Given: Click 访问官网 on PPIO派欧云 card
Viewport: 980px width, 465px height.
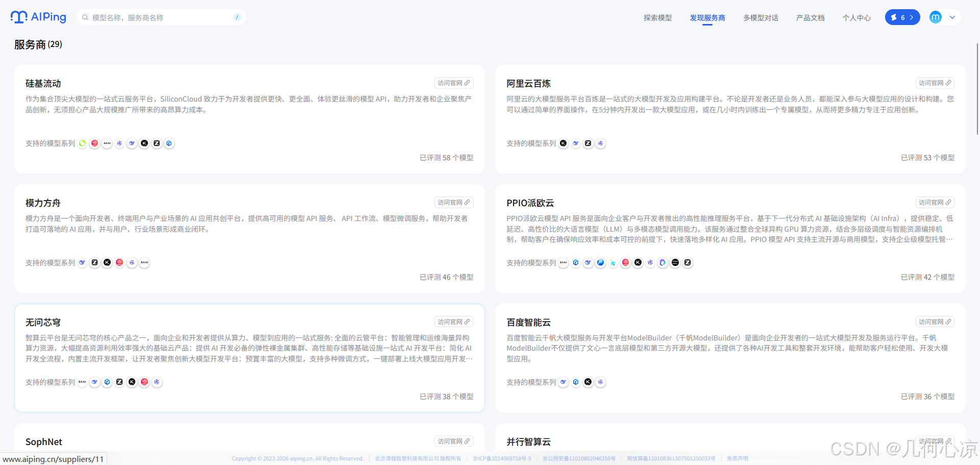Looking at the screenshot, I should click(x=935, y=203).
